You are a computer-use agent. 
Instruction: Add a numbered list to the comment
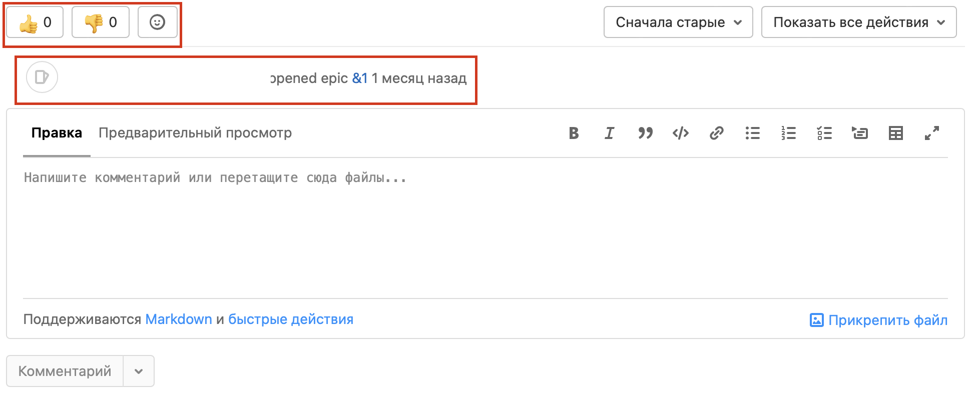point(788,133)
